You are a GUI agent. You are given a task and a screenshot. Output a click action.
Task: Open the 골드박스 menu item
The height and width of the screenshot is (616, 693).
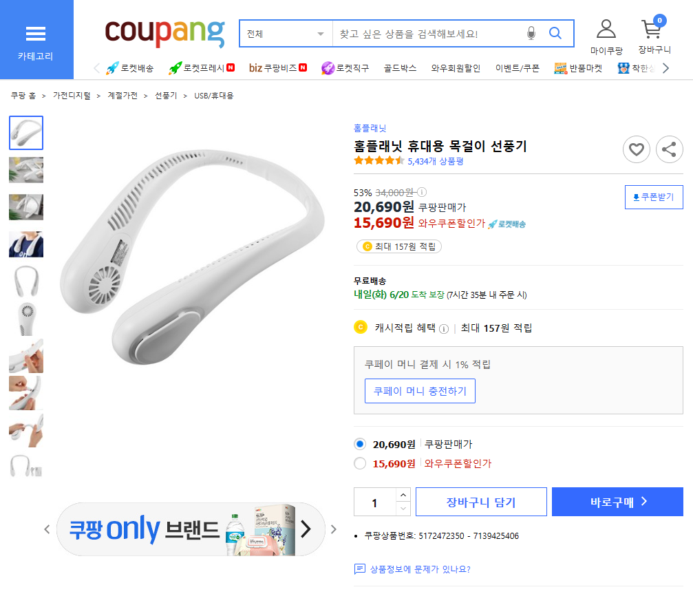tap(400, 68)
